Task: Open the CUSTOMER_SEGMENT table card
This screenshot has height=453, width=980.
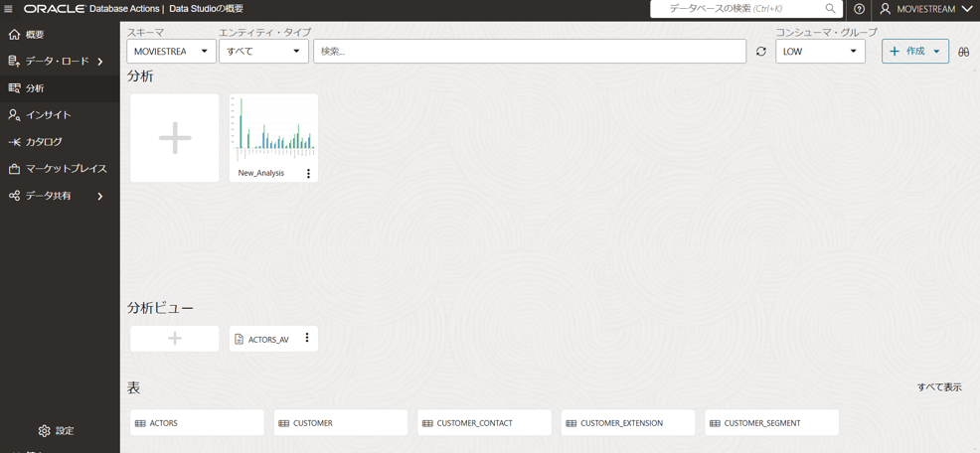Action: 772,423
